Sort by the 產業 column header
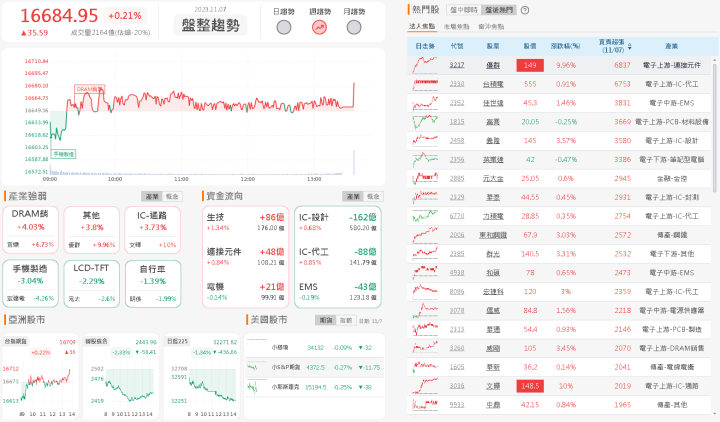720x422 pixels. [671, 46]
